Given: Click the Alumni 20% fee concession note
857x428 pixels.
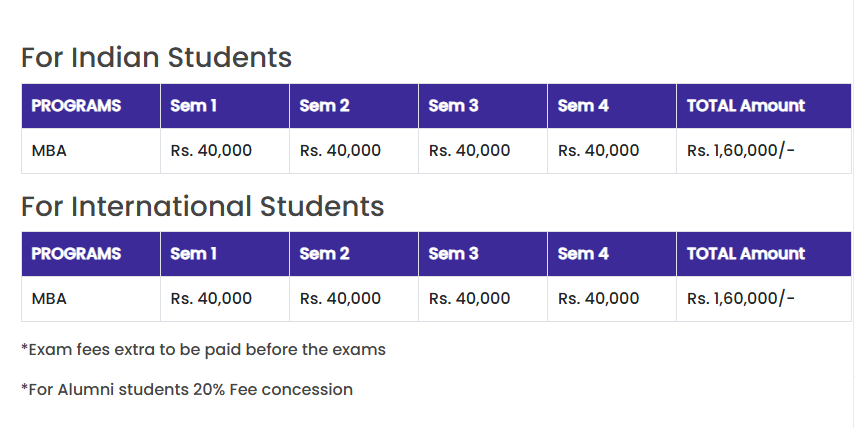Looking at the screenshot, I should point(187,389).
